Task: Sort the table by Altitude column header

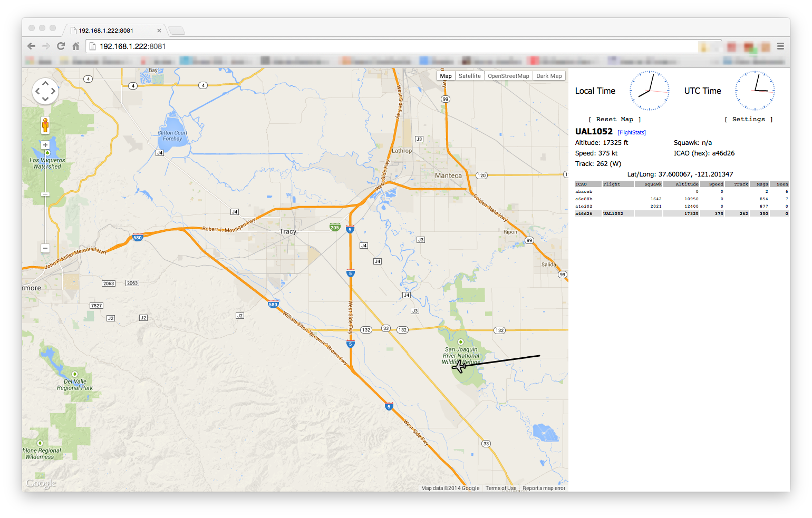Action: (681, 184)
